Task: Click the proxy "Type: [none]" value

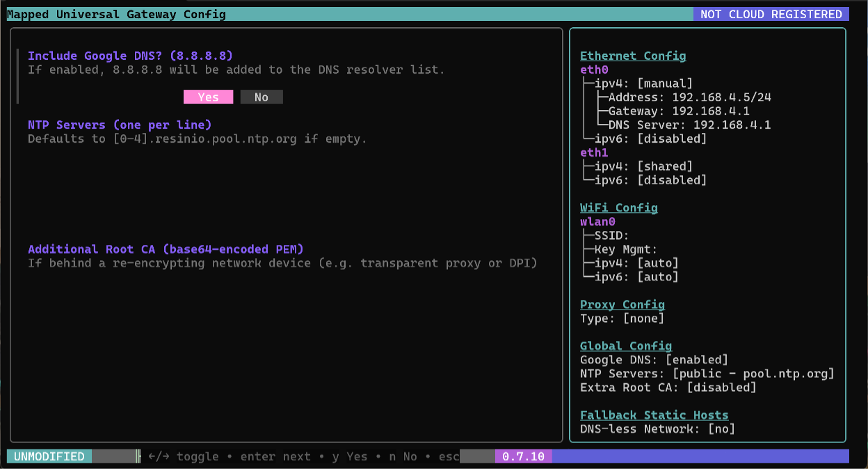Action: [622, 318]
